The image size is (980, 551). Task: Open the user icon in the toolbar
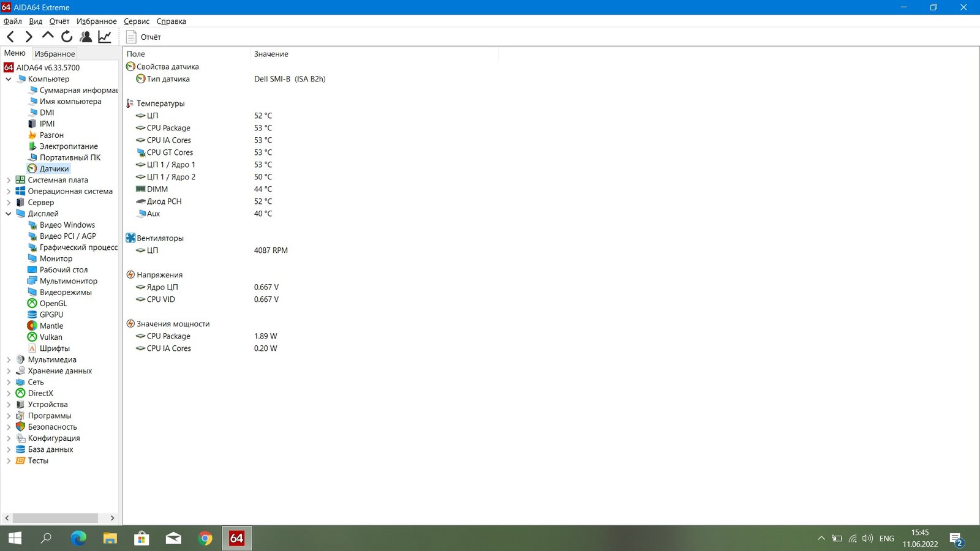[x=86, y=37]
